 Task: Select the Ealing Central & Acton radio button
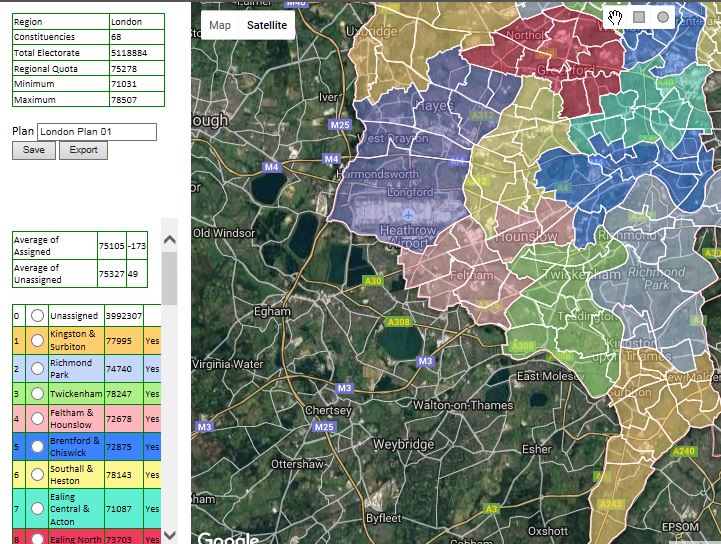coord(37,509)
